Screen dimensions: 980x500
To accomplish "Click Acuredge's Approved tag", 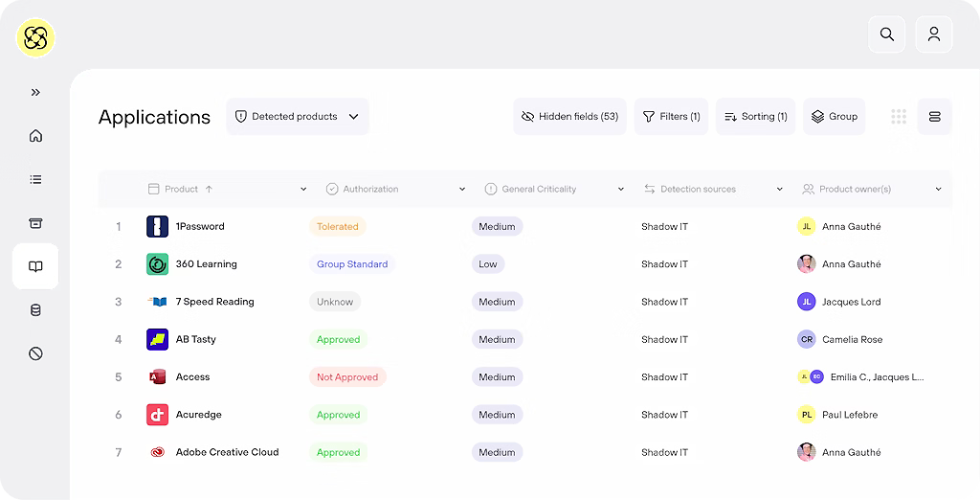I will [338, 414].
